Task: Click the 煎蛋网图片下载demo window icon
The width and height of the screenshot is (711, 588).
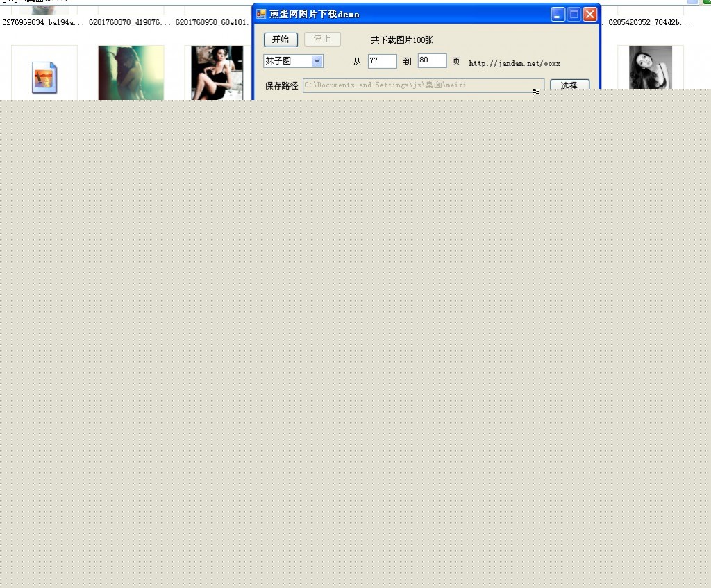Action: (x=261, y=14)
